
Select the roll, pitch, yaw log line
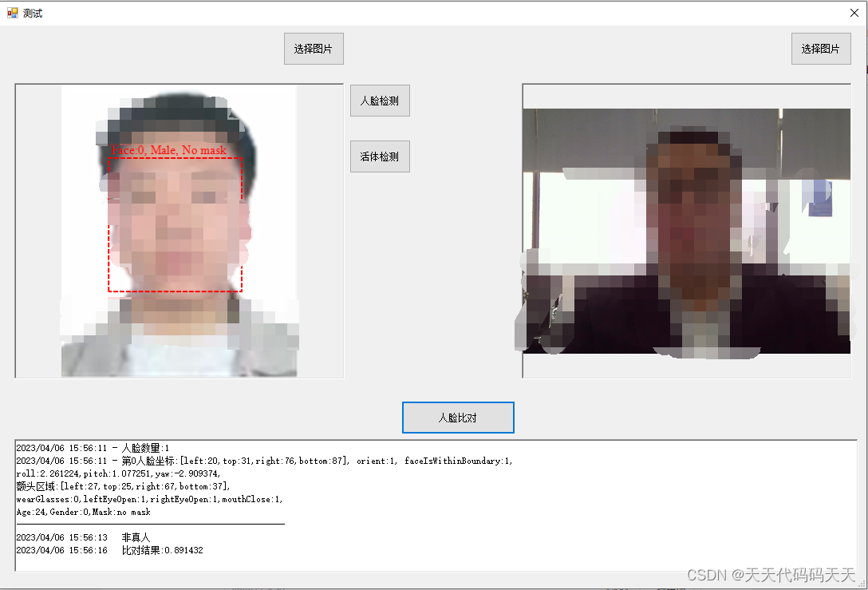(x=118, y=473)
